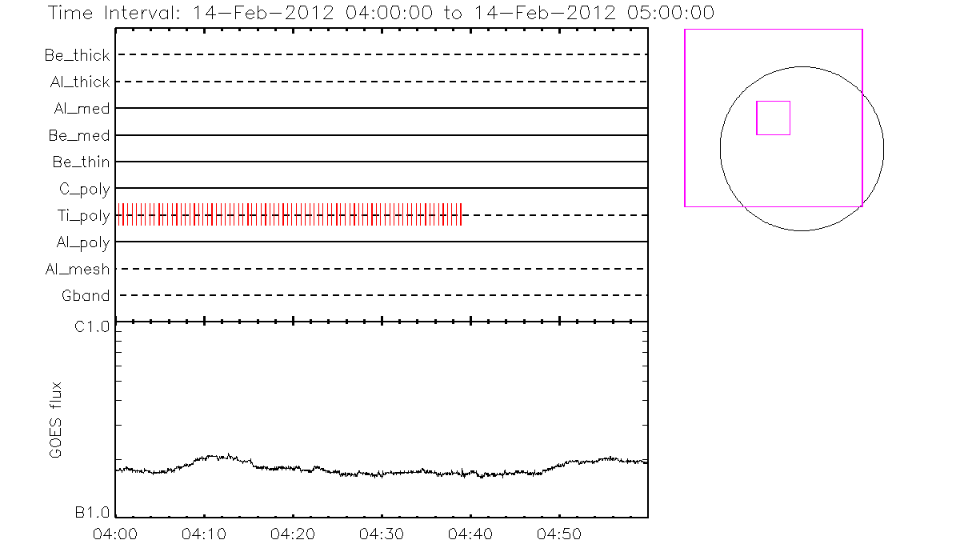Click the Al_med filter label
This screenshot has height=560, width=960.
click(82, 109)
